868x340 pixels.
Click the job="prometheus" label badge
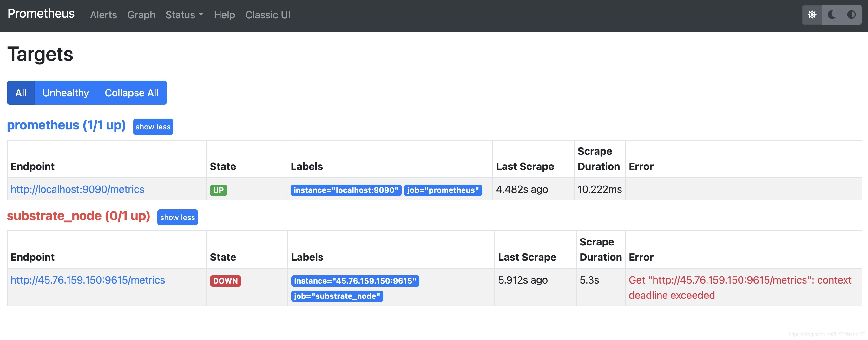click(x=443, y=190)
